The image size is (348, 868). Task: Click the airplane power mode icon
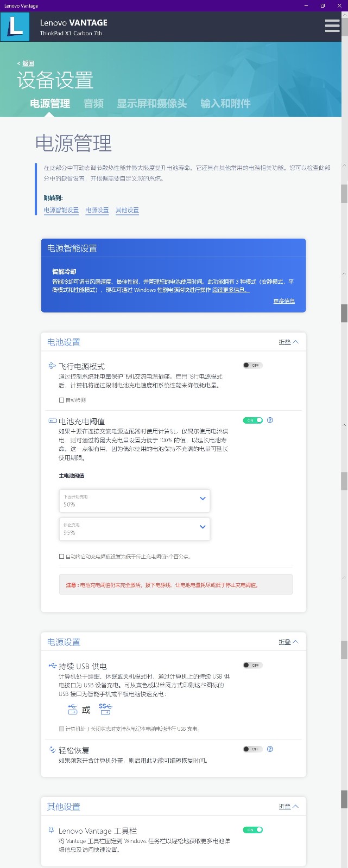52,366
